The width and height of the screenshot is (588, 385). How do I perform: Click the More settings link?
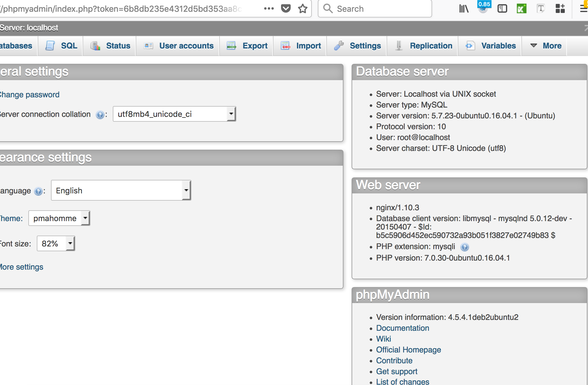[21, 267]
